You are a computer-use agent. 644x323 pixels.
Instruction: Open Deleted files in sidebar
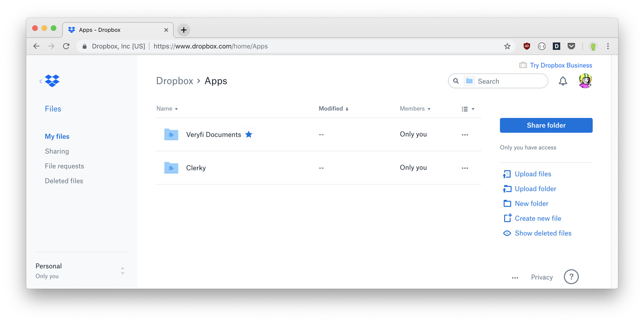coord(64,181)
